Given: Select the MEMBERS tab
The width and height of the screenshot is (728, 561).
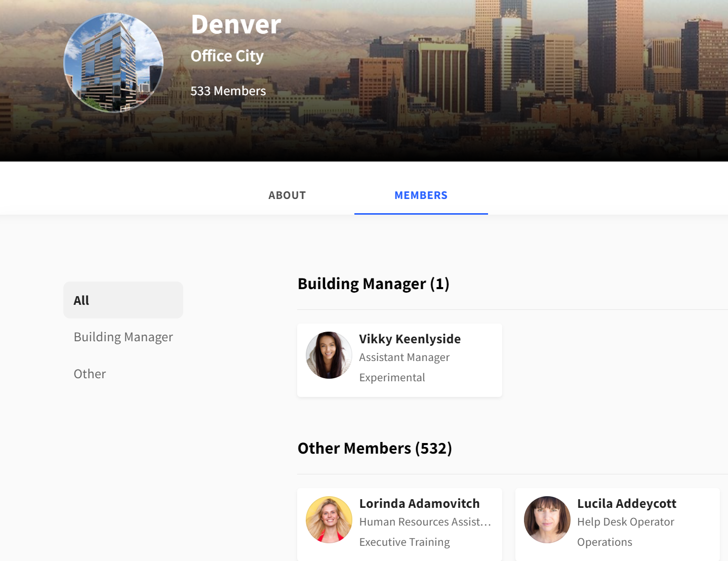Looking at the screenshot, I should point(421,195).
